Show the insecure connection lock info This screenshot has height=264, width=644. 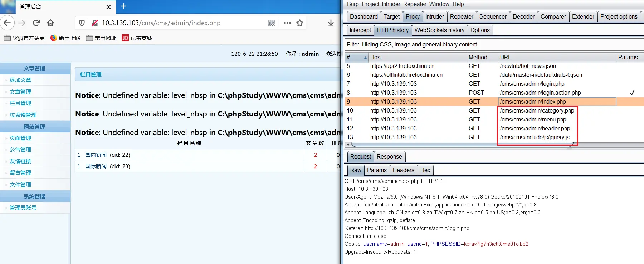pyautogui.click(x=95, y=23)
